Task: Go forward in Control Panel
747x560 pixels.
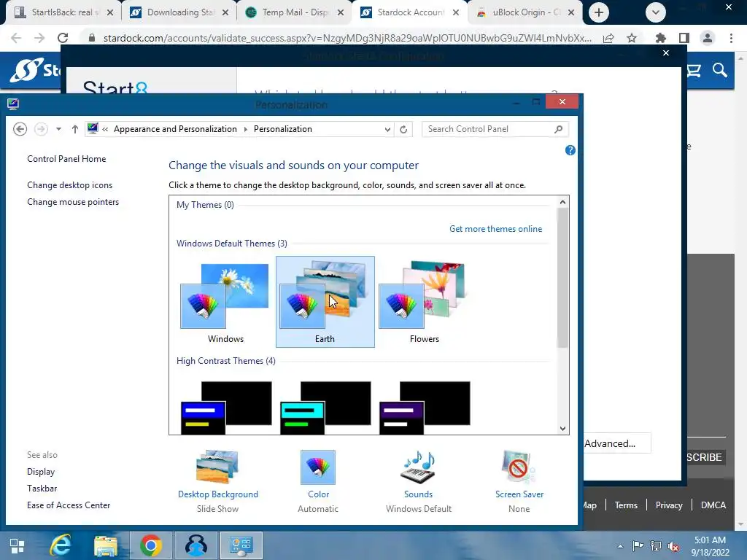Action: pyautogui.click(x=41, y=129)
